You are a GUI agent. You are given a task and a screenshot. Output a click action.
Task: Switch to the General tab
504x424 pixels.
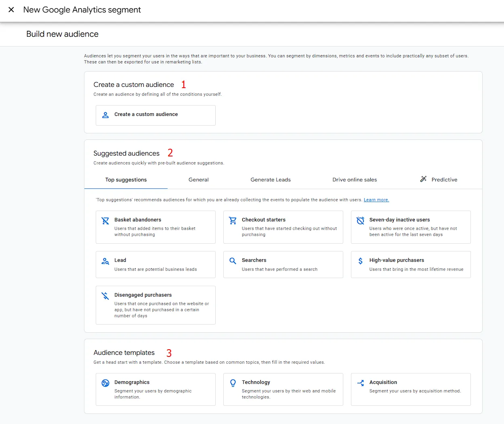[x=199, y=180]
